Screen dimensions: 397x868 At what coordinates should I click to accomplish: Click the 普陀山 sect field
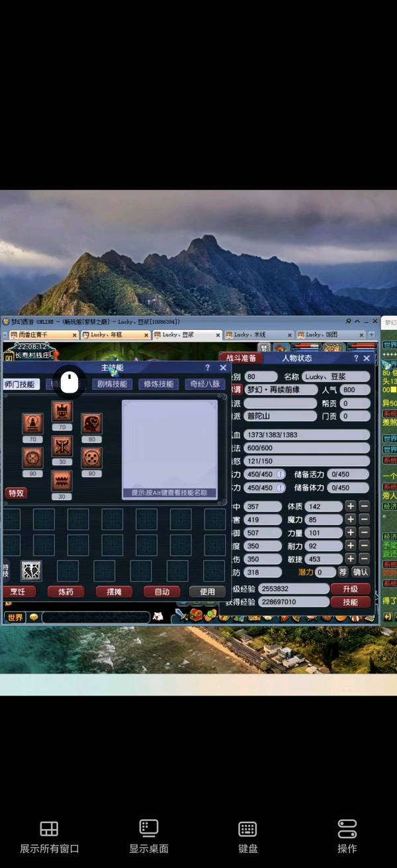pyautogui.click(x=281, y=416)
